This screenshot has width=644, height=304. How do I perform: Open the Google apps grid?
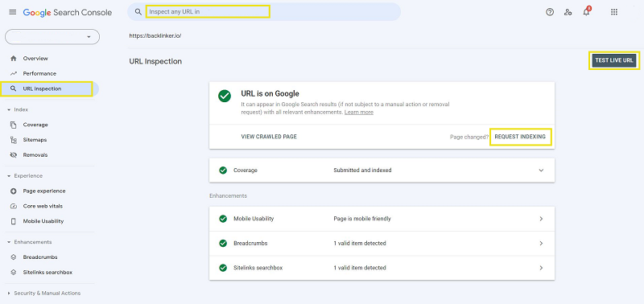(614, 12)
